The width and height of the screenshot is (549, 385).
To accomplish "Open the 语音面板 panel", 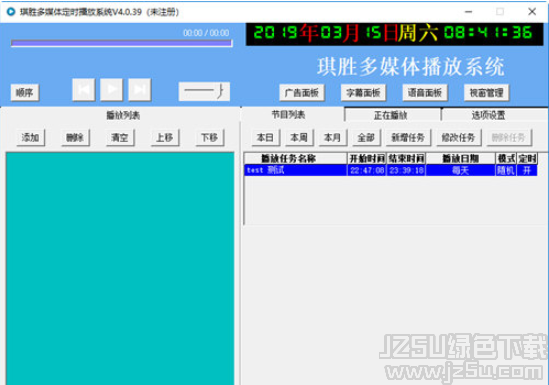I will point(425,93).
